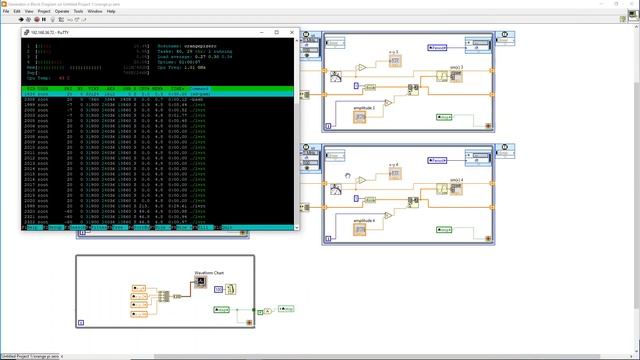Select the sine function node in upper loop
640x360 pixels.
pos(442,76)
